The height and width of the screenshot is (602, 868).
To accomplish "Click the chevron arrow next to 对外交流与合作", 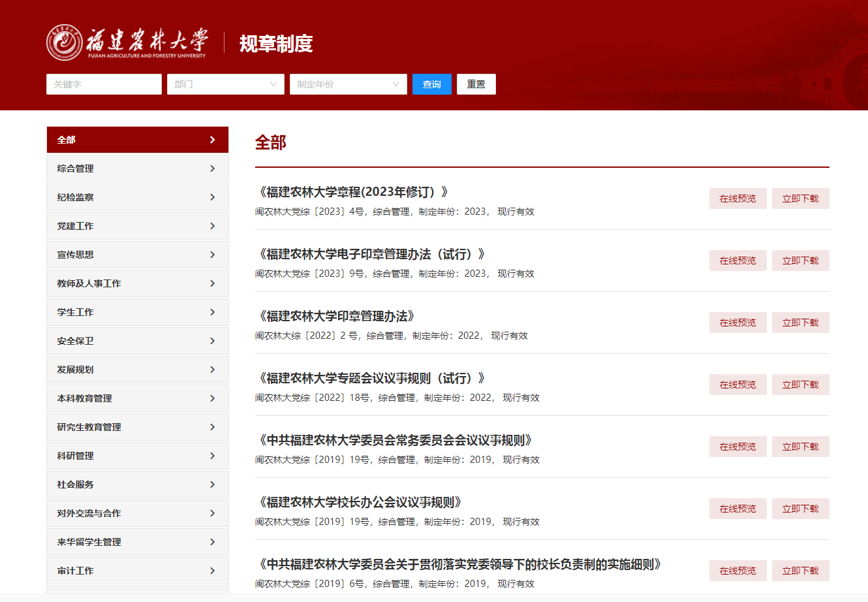I will pyautogui.click(x=212, y=513).
